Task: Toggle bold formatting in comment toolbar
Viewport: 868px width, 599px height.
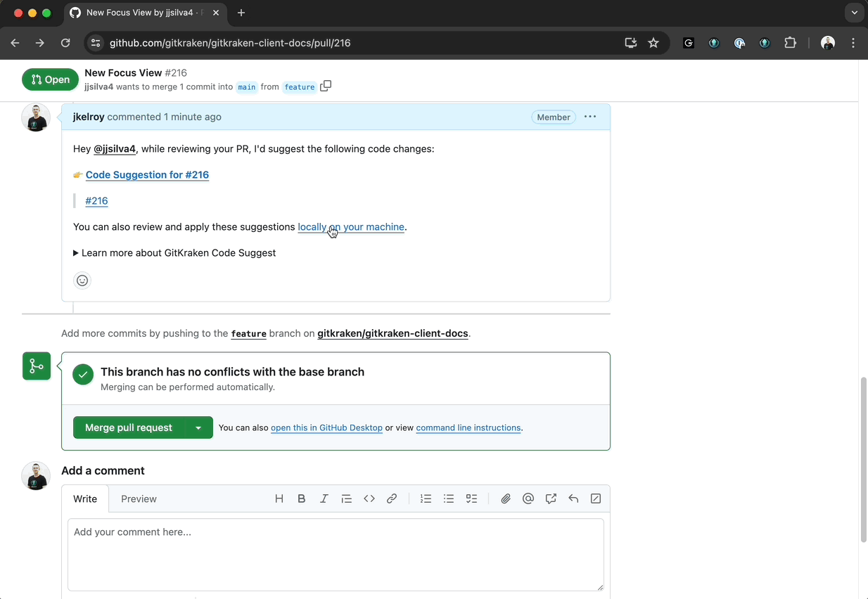Action: click(x=302, y=498)
